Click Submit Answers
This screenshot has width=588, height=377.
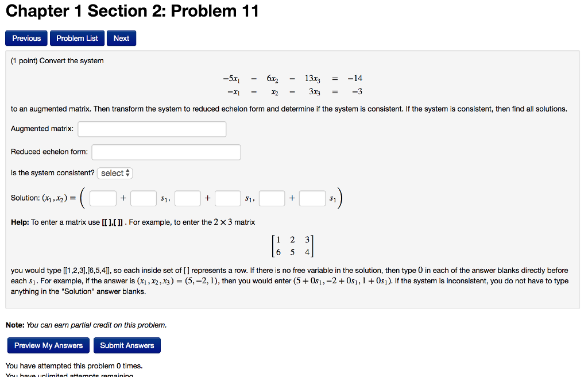pos(127,345)
